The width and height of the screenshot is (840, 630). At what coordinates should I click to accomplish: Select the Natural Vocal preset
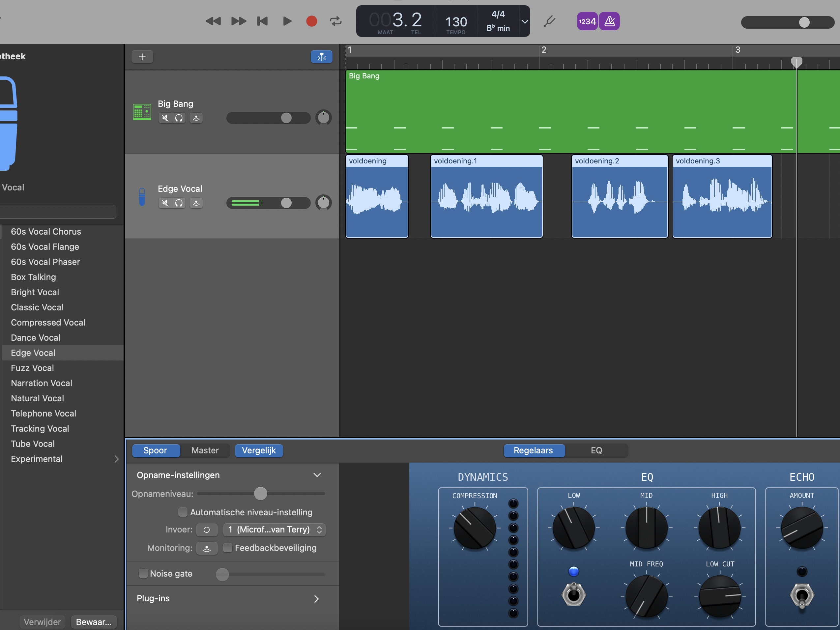[37, 398]
